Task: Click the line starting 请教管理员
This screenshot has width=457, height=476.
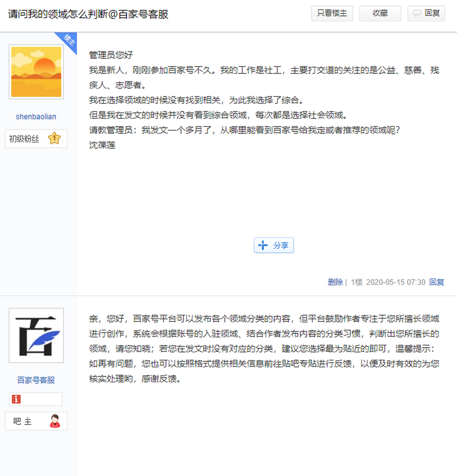Action: coord(245,130)
